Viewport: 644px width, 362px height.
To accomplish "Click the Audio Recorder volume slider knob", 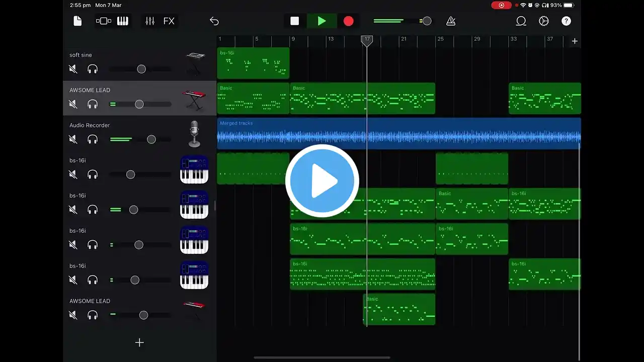I will 151,139.
